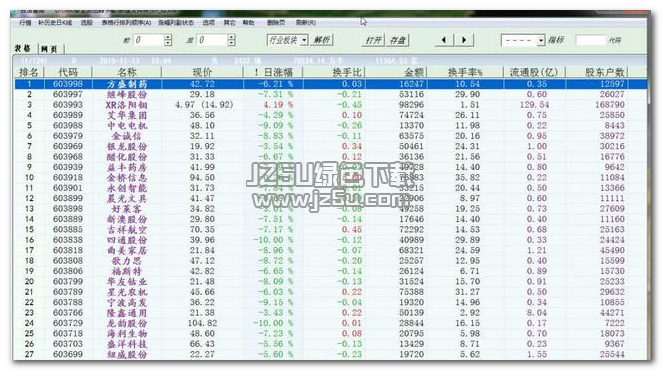
Task: Open the 行业板块 dropdown
Action: pyautogui.click(x=288, y=40)
